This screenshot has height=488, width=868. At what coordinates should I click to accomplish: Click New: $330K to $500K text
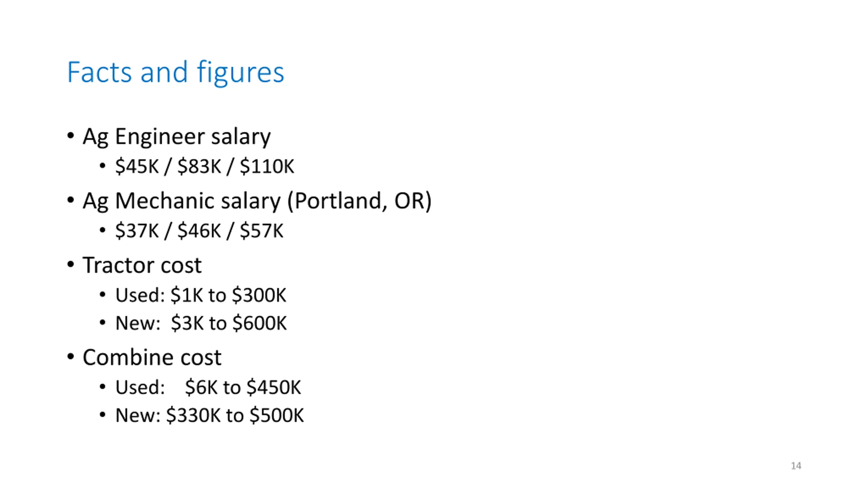(210, 415)
